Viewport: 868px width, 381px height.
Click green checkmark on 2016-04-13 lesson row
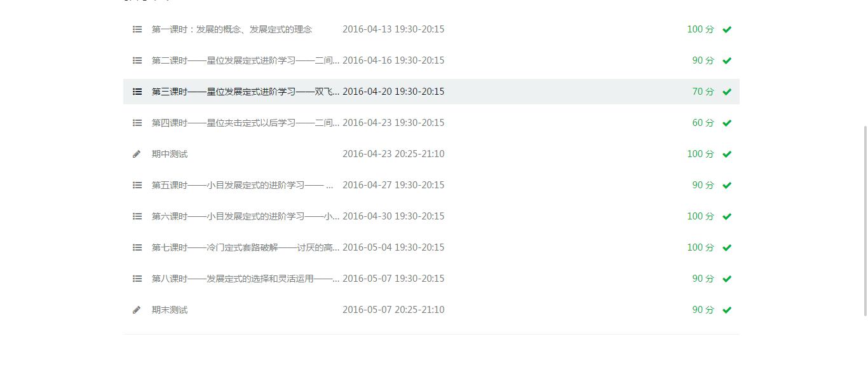tap(727, 29)
